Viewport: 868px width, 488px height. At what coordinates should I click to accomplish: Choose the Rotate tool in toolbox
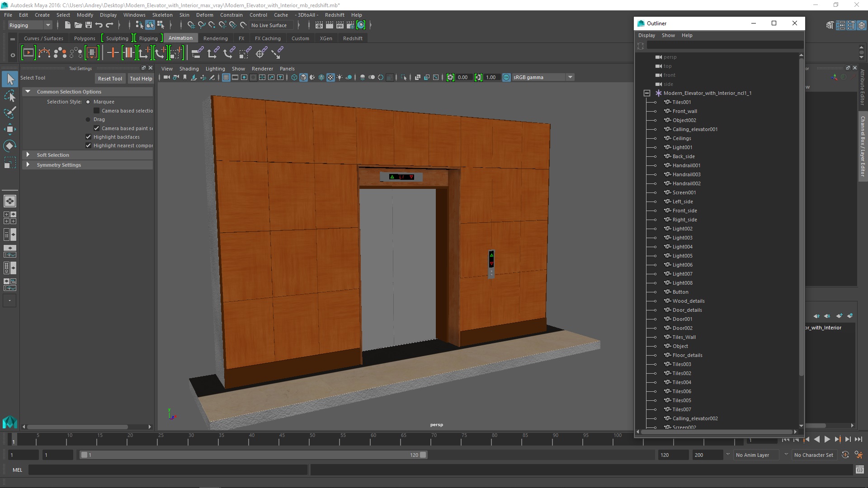[x=10, y=145]
